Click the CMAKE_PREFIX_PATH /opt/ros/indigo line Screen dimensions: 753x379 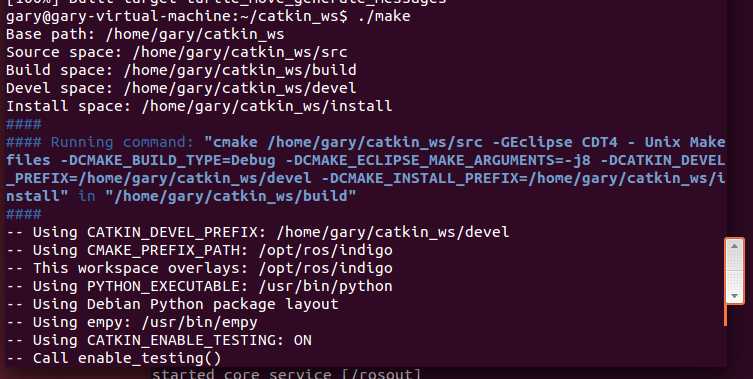tap(199, 250)
